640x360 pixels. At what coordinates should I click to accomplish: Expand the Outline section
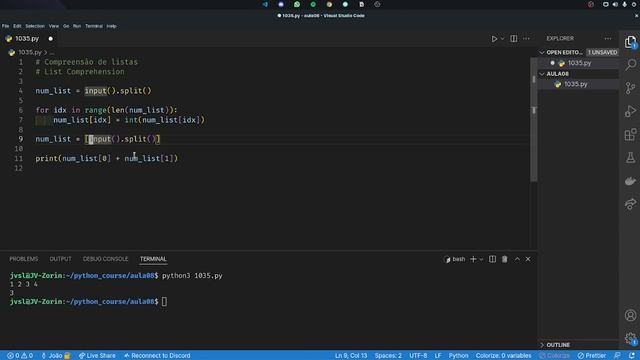tap(558, 345)
